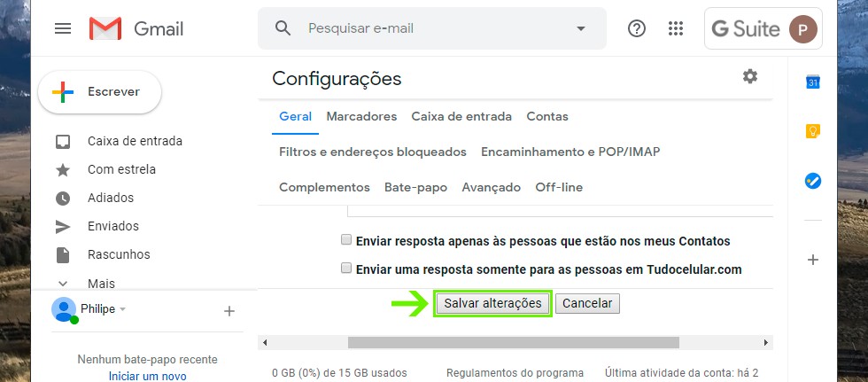Viewport: 868px width, 382px height.
Task: Expand search options dropdown arrow
Action: point(581,28)
